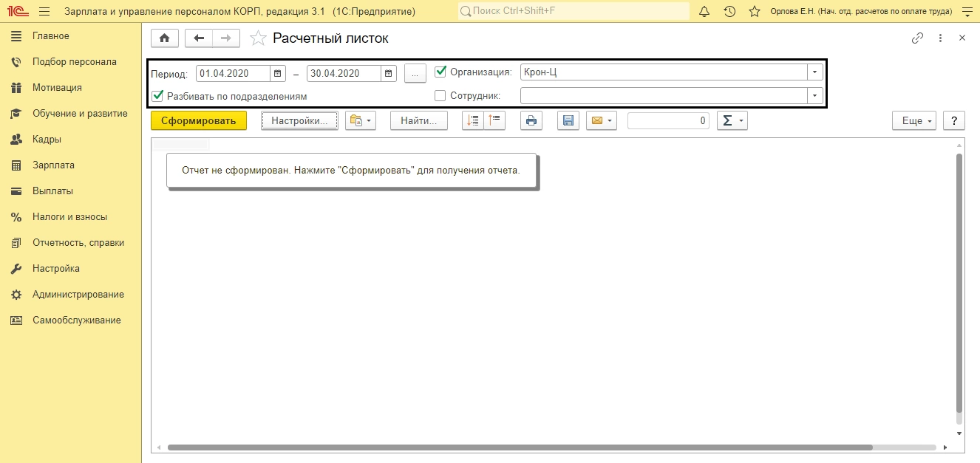Open the Зарплата section in sidebar

[x=53, y=165]
